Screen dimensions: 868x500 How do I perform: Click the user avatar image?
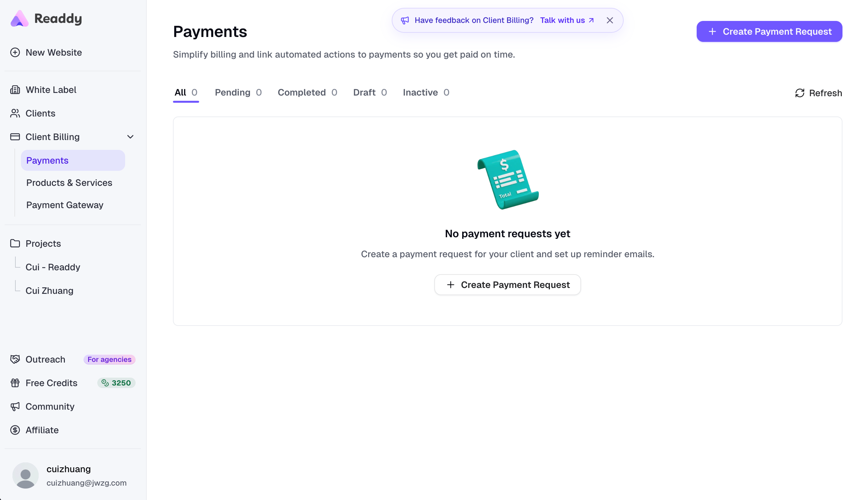click(x=26, y=475)
